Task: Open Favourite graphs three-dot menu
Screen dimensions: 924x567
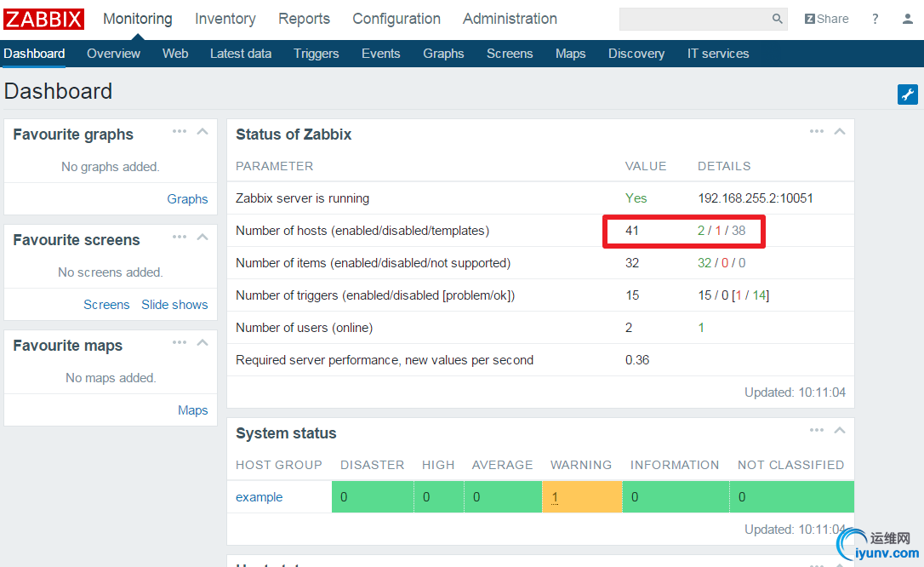Action: tap(180, 131)
